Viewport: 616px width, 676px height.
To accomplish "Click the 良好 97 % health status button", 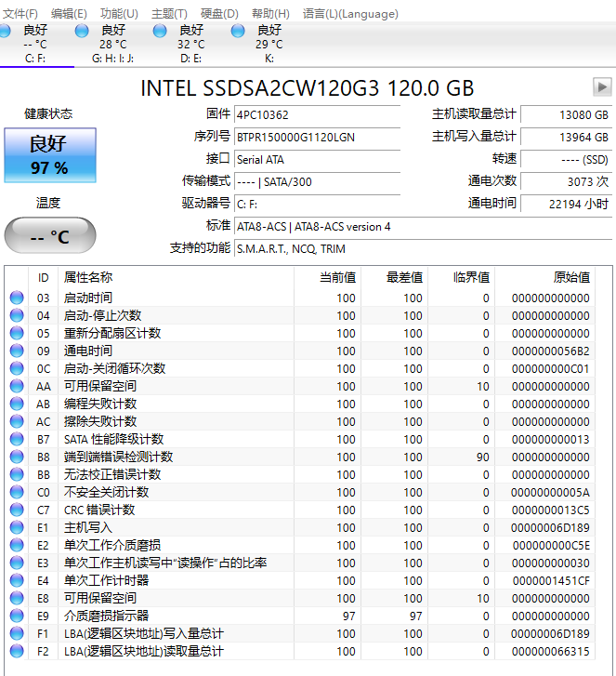I will (x=50, y=155).
